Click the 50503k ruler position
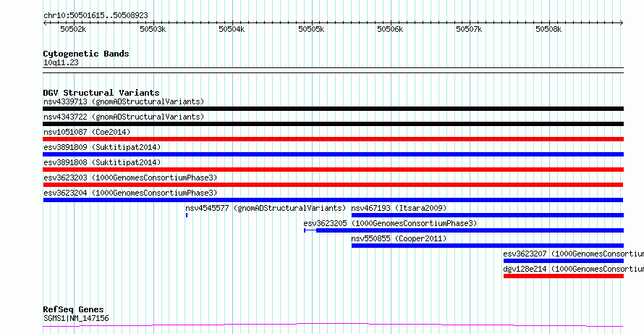The image size is (644, 334). click(153, 29)
